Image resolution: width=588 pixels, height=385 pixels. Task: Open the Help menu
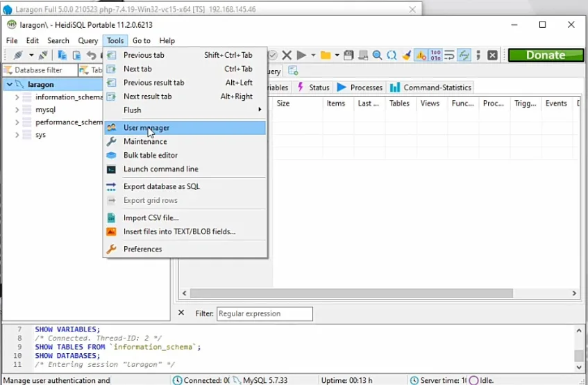click(167, 40)
